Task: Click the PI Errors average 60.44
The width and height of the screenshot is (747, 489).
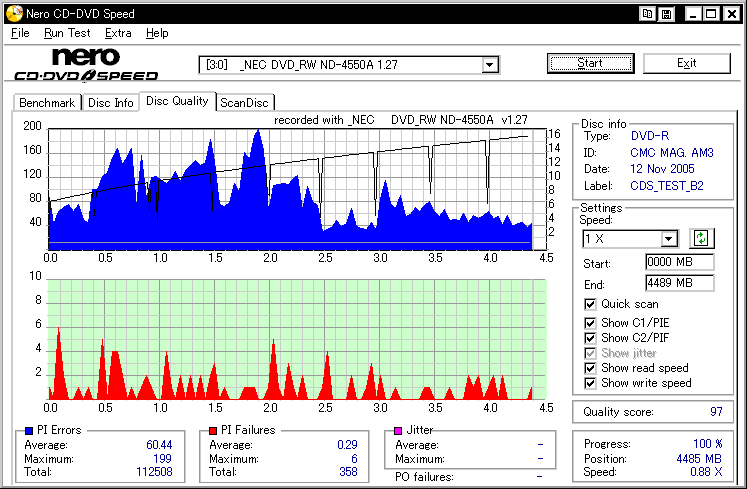Action: (x=159, y=445)
